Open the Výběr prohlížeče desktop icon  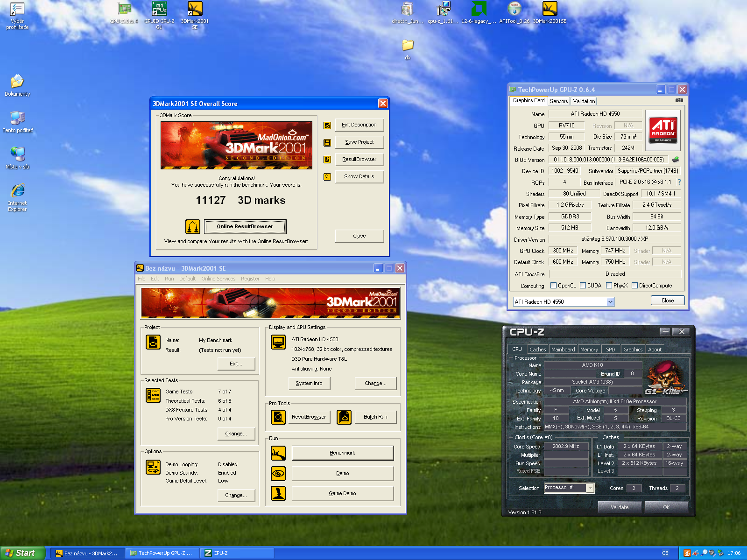pyautogui.click(x=17, y=16)
